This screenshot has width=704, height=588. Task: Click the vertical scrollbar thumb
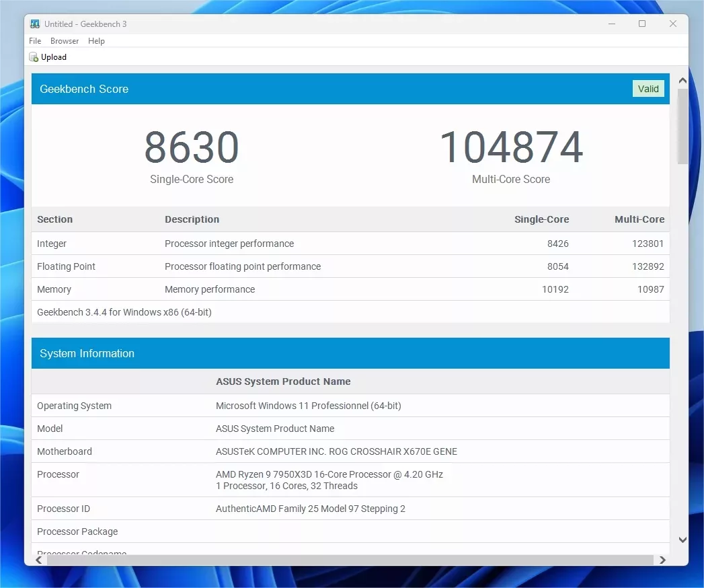coord(682,126)
